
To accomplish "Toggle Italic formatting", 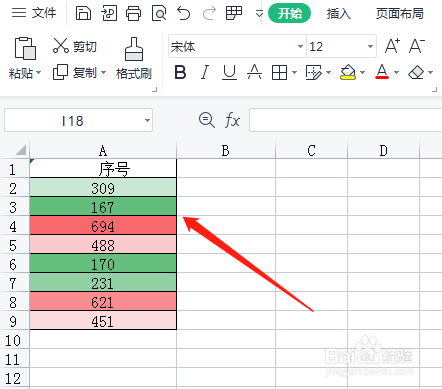I will (205, 72).
